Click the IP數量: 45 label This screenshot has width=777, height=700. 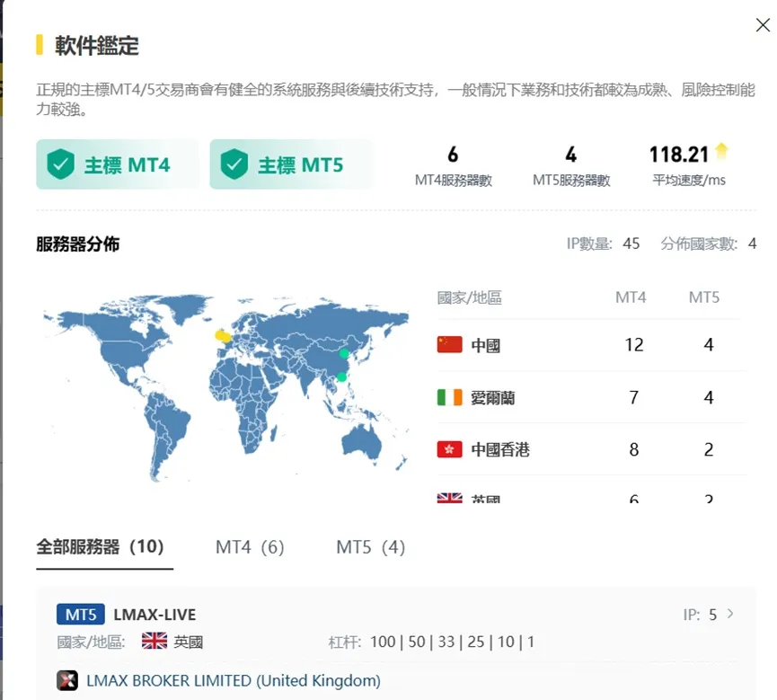click(x=603, y=244)
